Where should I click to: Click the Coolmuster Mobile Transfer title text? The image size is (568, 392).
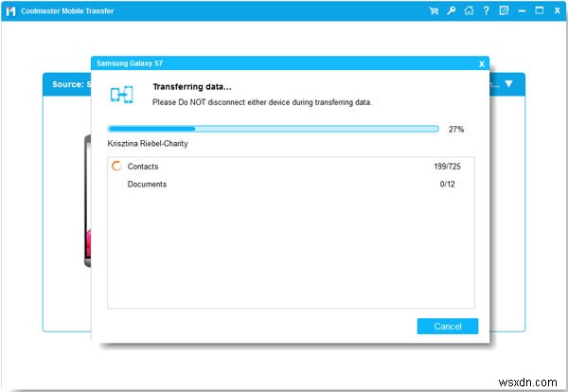pyautogui.click(x=67, y=10)
